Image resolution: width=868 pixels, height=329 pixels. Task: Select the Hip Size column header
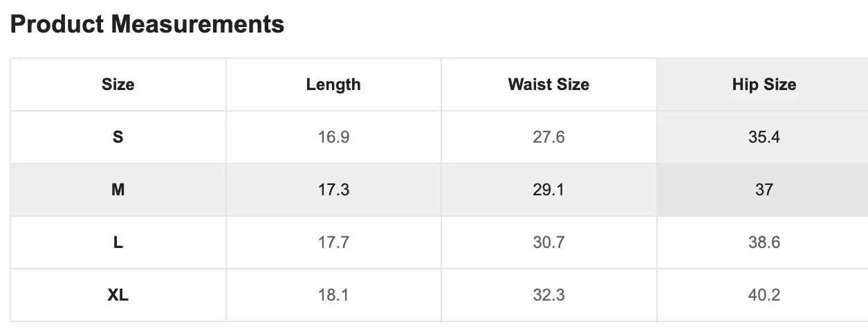tap(764, 85)
